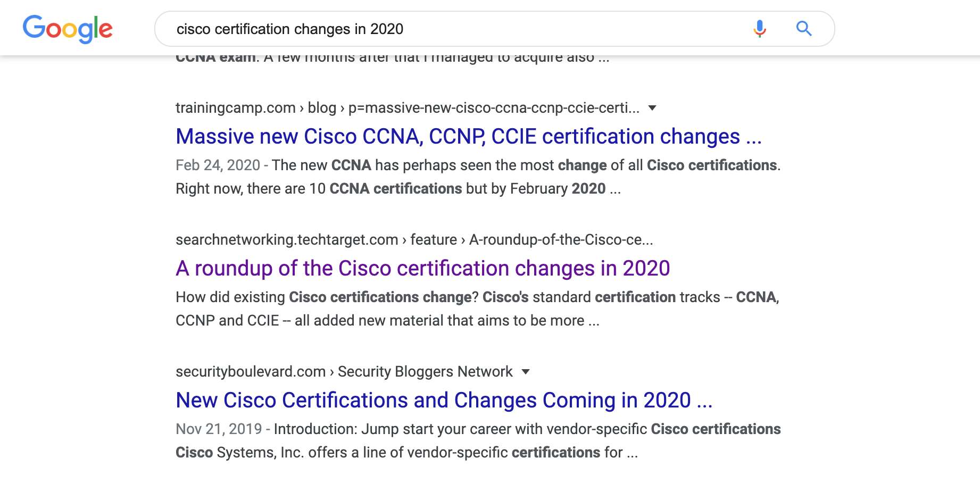980x483 pixels.
Task: Click the 'blog' segment of trainingcamp breadcrumb
Action: pyautogui.click(x=322, y=108)
